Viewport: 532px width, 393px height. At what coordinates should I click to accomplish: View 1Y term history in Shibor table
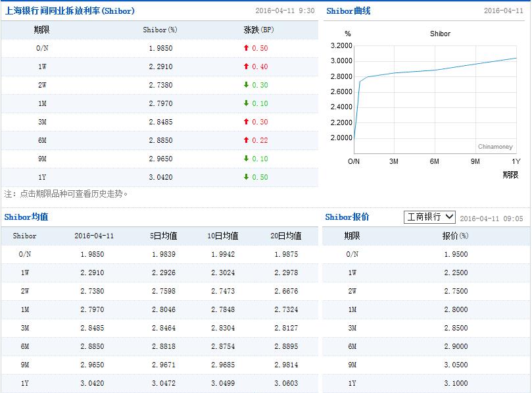pyautogui.click(x=41, y=177)
